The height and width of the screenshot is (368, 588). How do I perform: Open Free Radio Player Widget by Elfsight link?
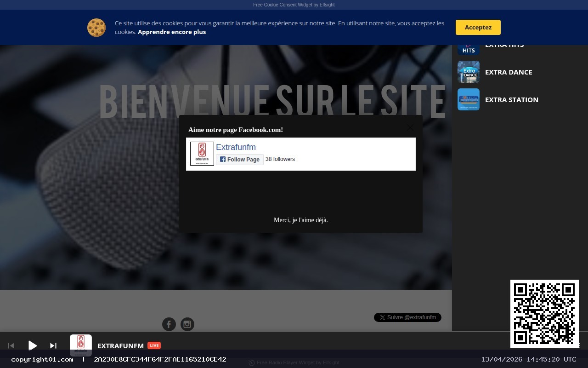point(298,363)
